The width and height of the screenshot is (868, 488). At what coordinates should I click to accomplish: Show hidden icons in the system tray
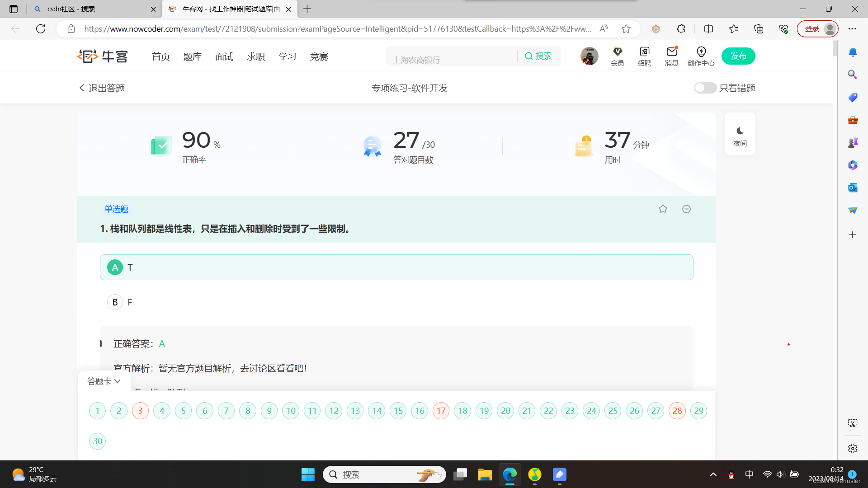(713, 474)
